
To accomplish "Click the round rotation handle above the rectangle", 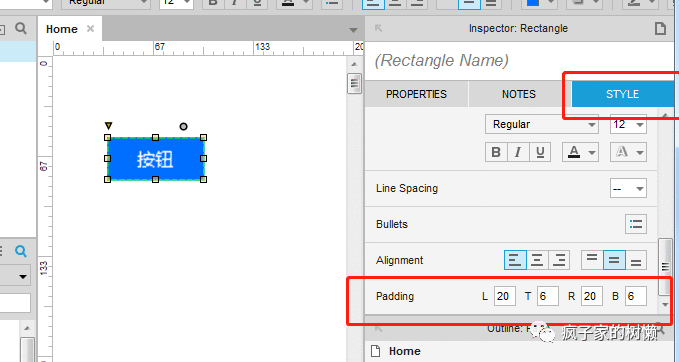I will (184, 126).
